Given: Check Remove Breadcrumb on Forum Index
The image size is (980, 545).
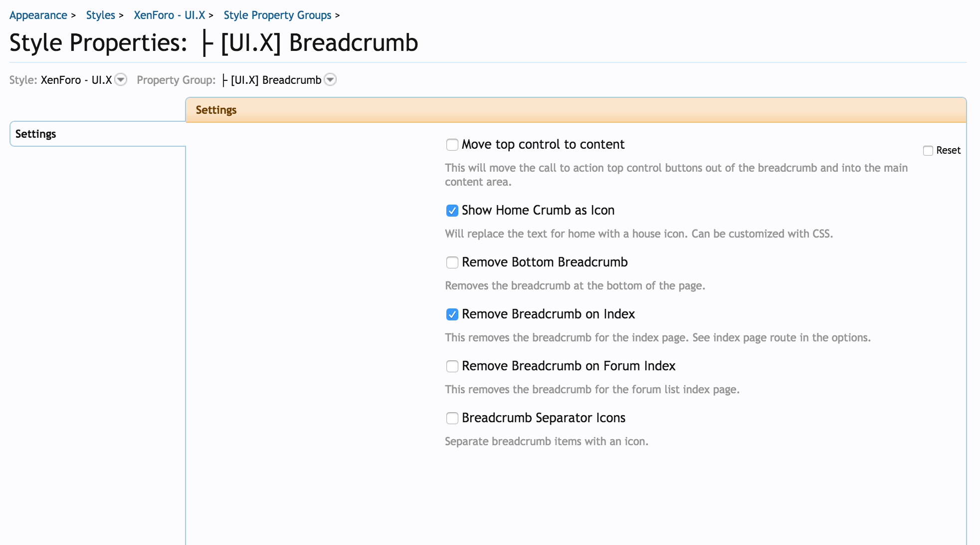Looking at the screenshot, I should click(x=452, y=366).
